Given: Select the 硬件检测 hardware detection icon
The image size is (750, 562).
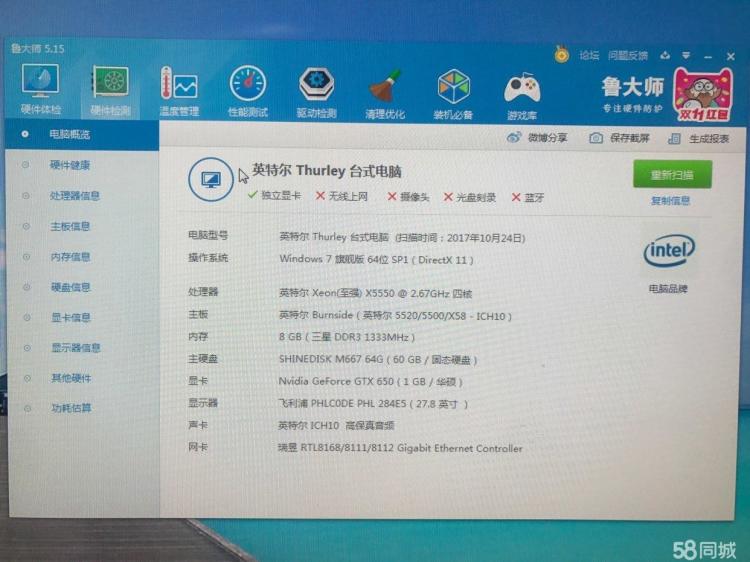Looking at the screenshot, I should click(x=110, y=90).
